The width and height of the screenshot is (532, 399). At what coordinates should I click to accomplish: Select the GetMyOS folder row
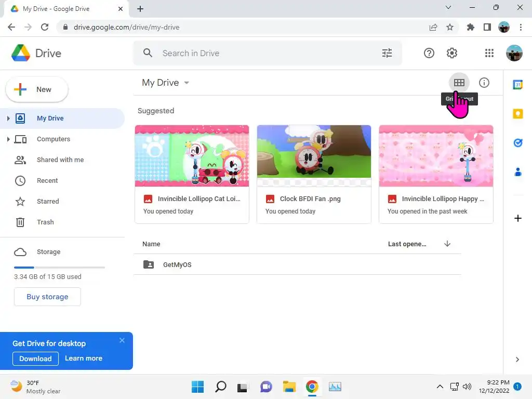click(297, 264)
